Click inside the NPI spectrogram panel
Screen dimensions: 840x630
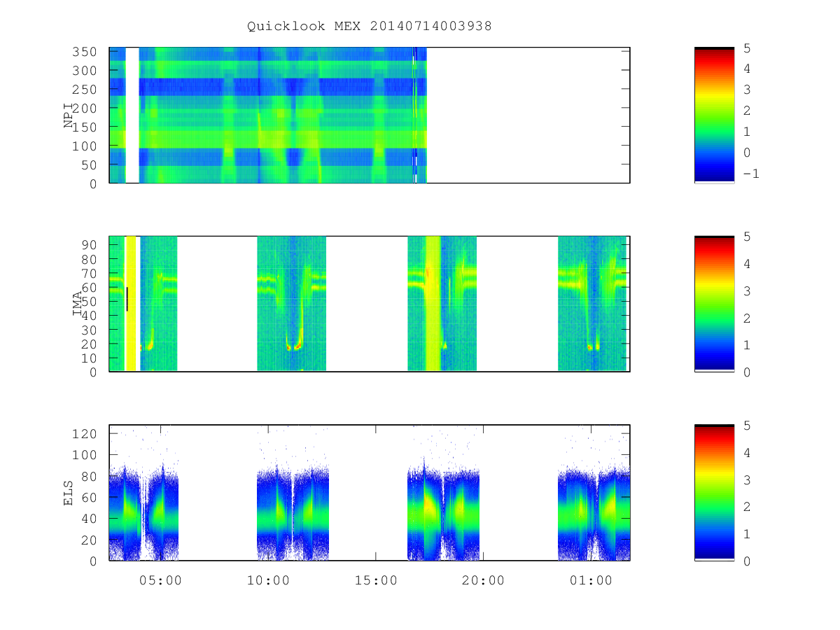(x=370, y=115)
